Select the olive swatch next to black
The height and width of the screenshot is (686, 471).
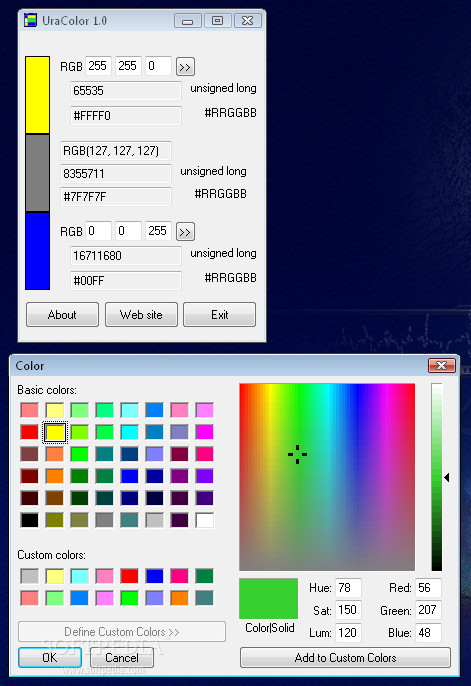[55, 520]
